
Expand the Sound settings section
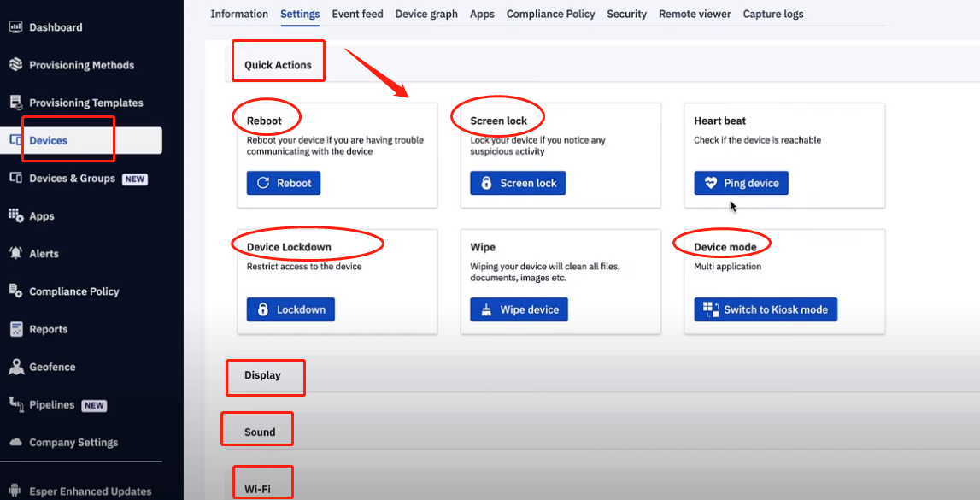260,432
